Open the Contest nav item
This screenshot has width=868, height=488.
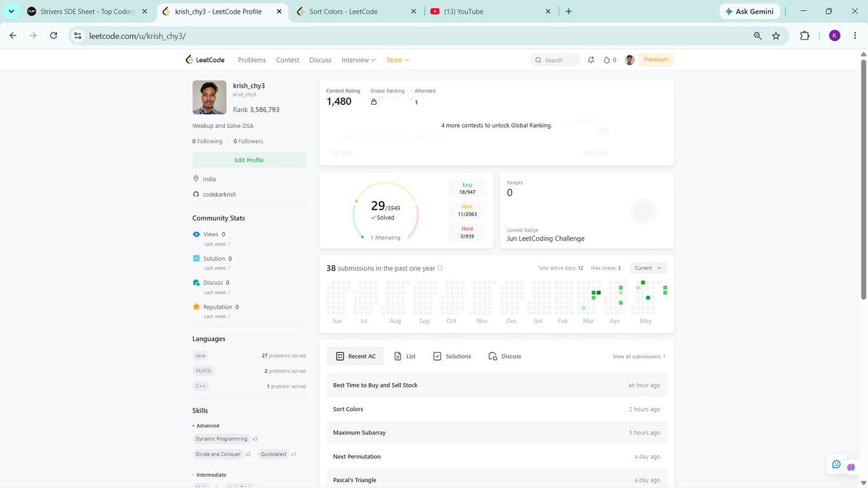pyautogui.click(x=287, y=60)
